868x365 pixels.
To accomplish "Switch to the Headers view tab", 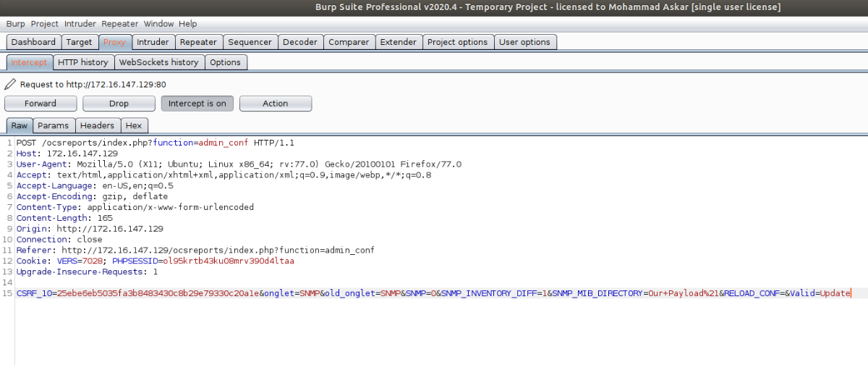I will pyautogui.click(x=98, y=125).
